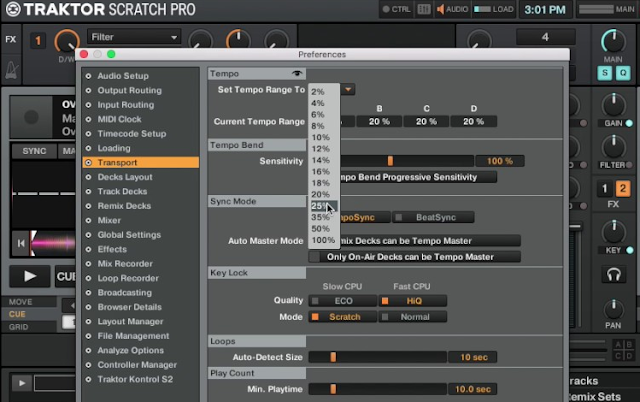Click the deck SYNC button
The width and height of the screenshot is (640, 402).
point(34,151)
